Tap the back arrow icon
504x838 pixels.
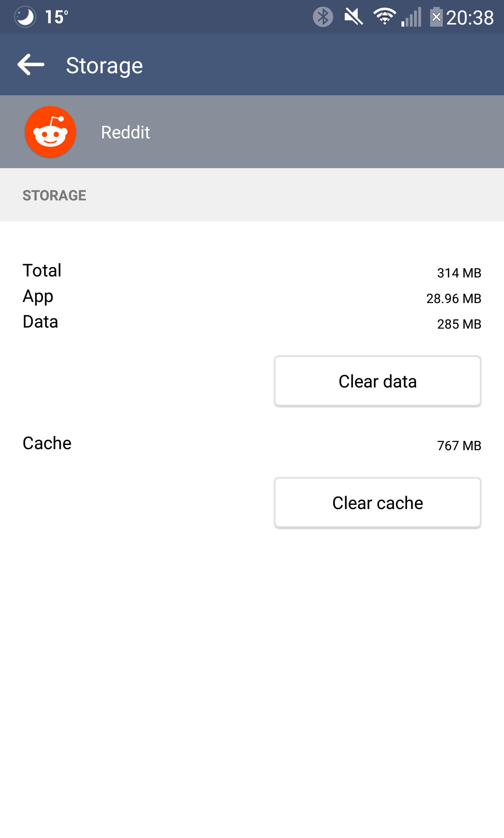31,65
